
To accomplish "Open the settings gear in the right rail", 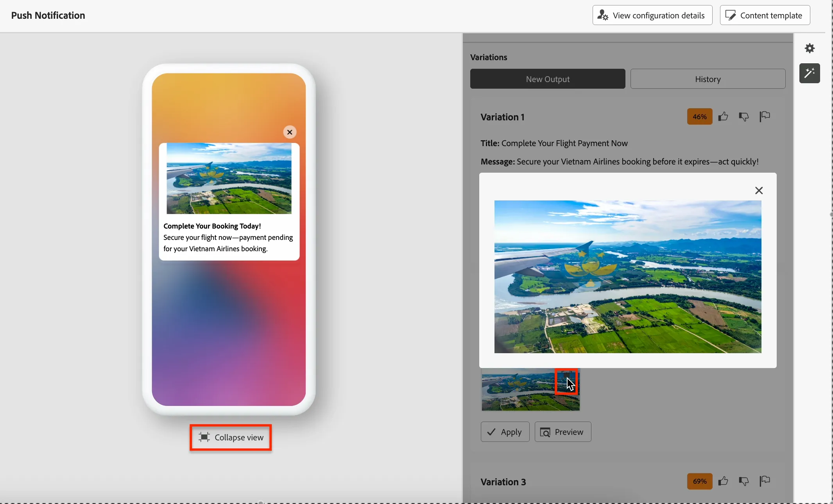I will (810, 48).
